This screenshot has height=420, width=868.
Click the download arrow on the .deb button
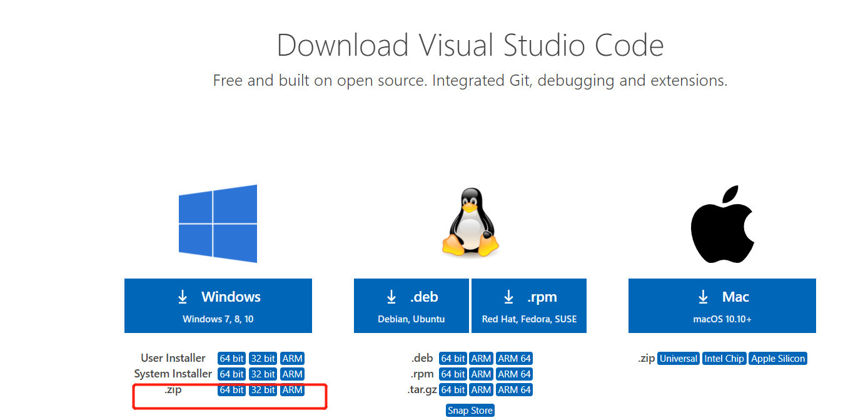coord(391,296)
